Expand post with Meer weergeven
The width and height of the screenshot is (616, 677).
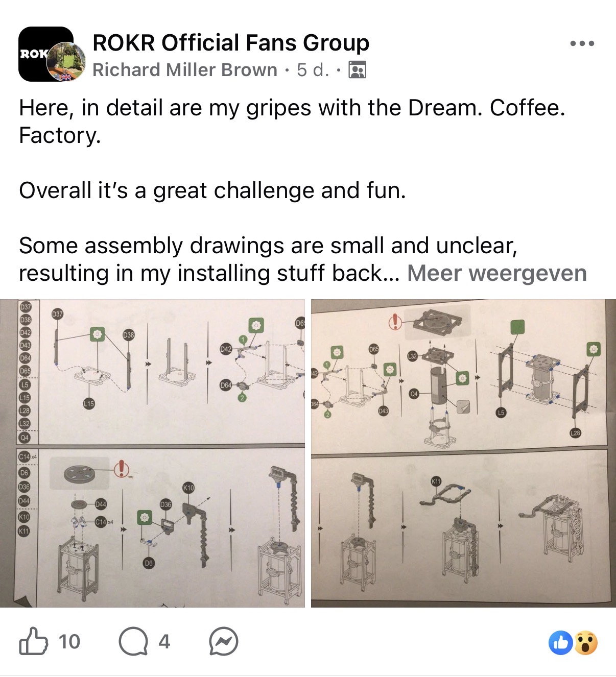[496, 273]
